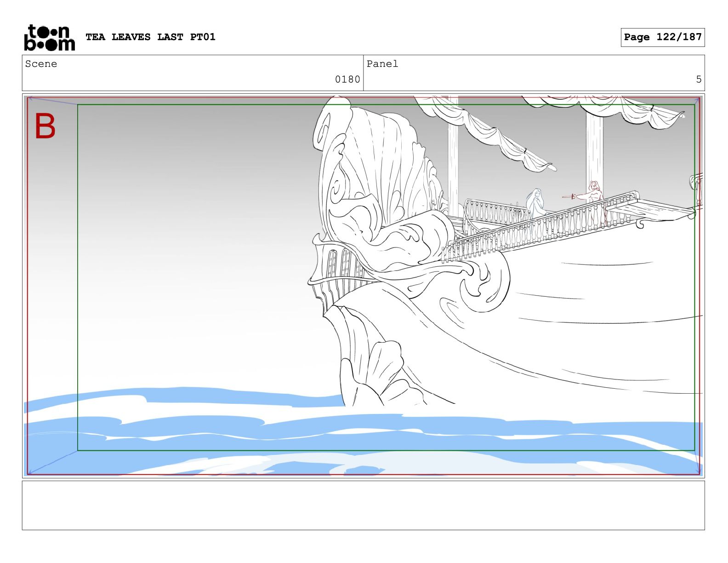Click the 'Scene' label

click(x=41, y=64)
